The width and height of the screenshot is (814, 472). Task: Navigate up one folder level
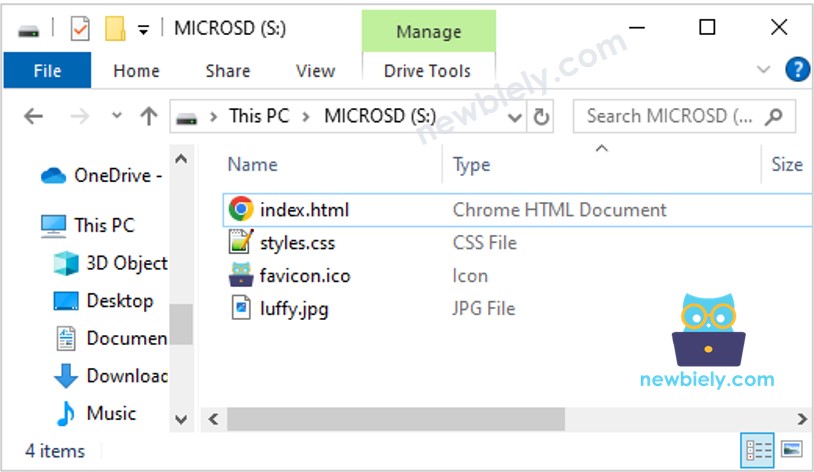pos(149,117)
